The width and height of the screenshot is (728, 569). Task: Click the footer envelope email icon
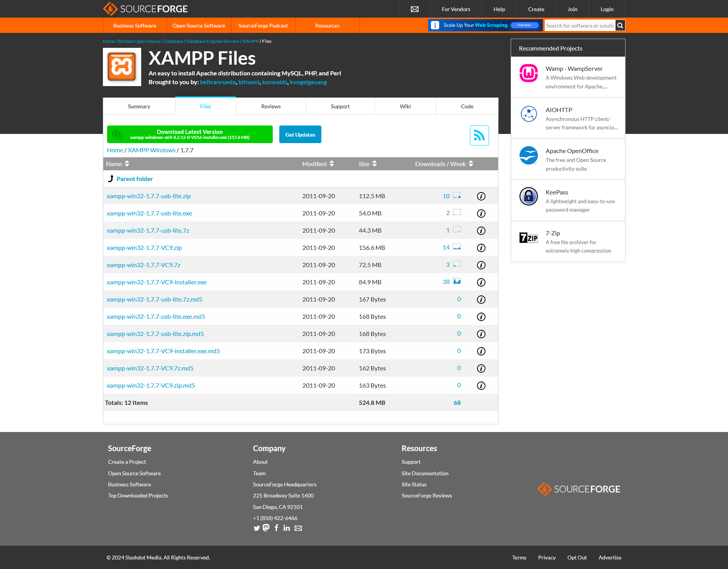[298, 528]
